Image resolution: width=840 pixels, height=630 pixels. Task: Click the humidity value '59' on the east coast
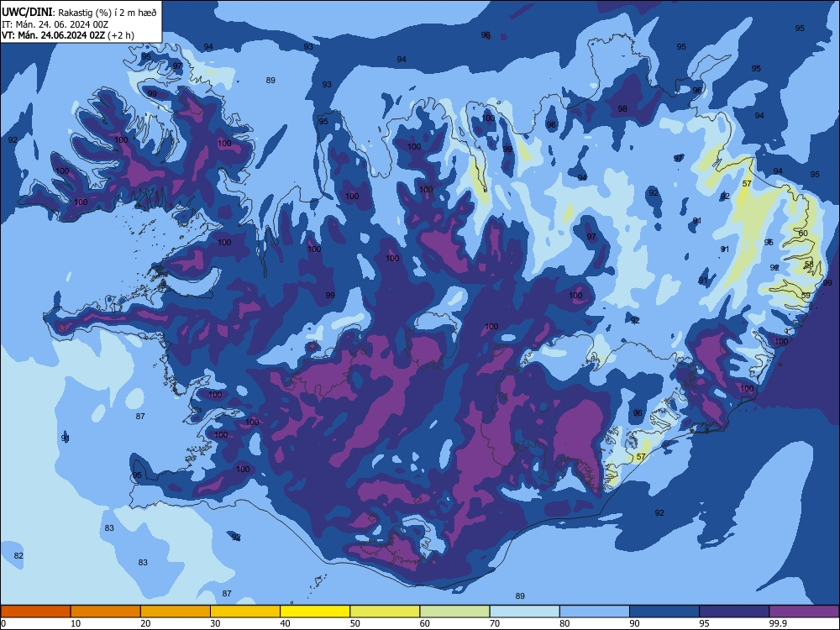pos(806,295)
